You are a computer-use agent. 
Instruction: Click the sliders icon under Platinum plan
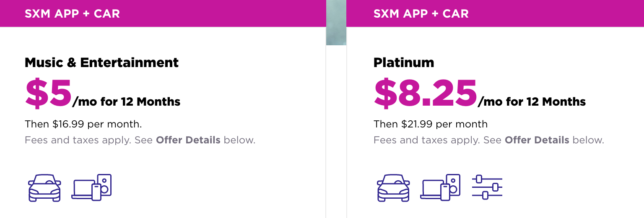(x=487, y=187)
